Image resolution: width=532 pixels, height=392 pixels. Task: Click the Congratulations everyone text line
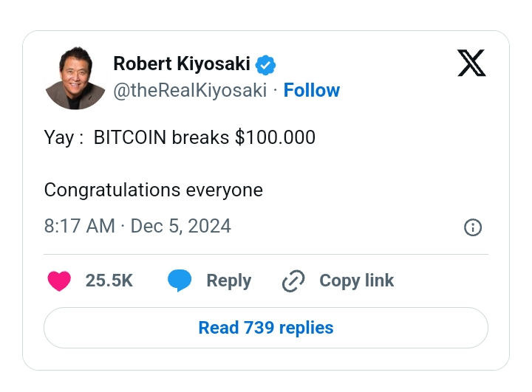[x=154, y=190]
